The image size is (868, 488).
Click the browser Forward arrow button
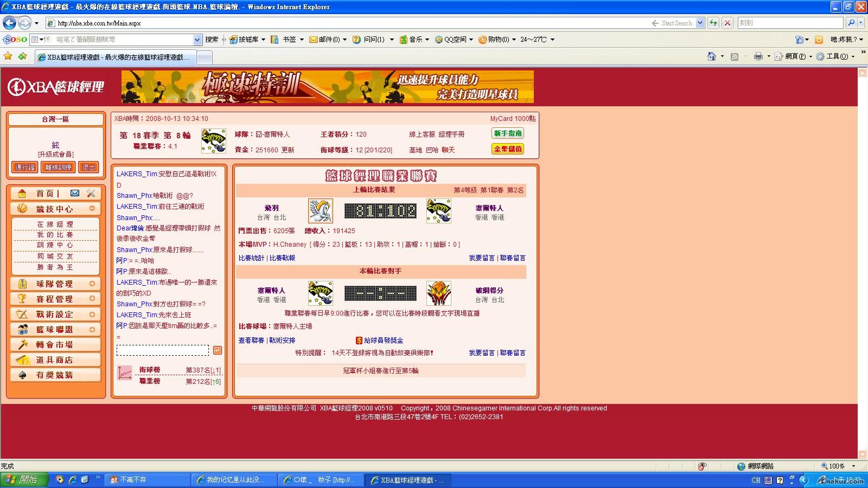click(x=24, y=23)
